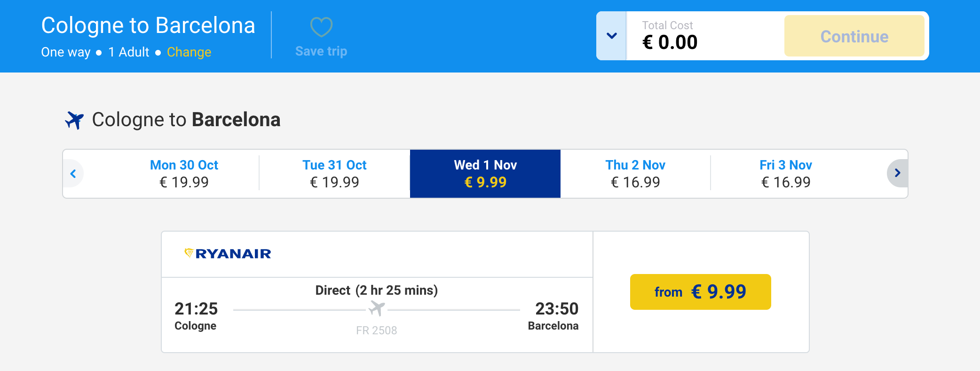This screenshot has height=371, width=980.
Task: Click the Ryanair logo
Action: point(228,254)
